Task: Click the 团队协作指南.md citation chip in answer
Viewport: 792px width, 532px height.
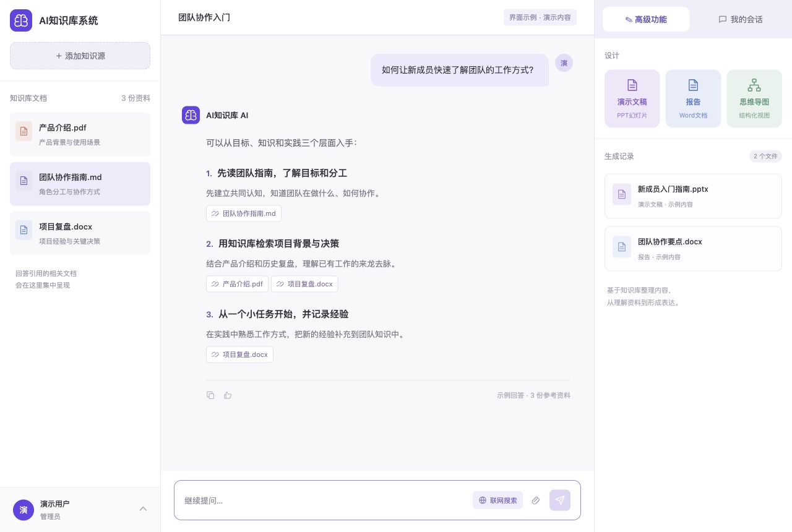Action: (x=244, y=213)
